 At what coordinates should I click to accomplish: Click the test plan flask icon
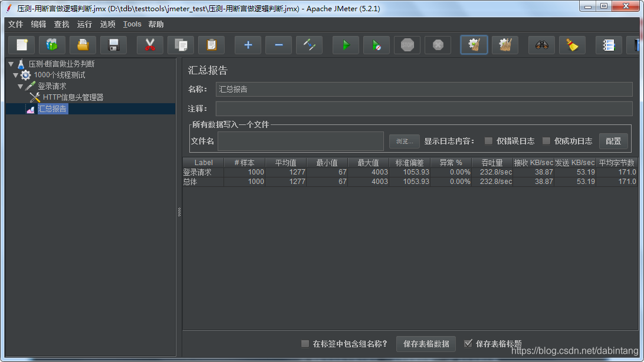pyautogui.click(x=21, y=64)
